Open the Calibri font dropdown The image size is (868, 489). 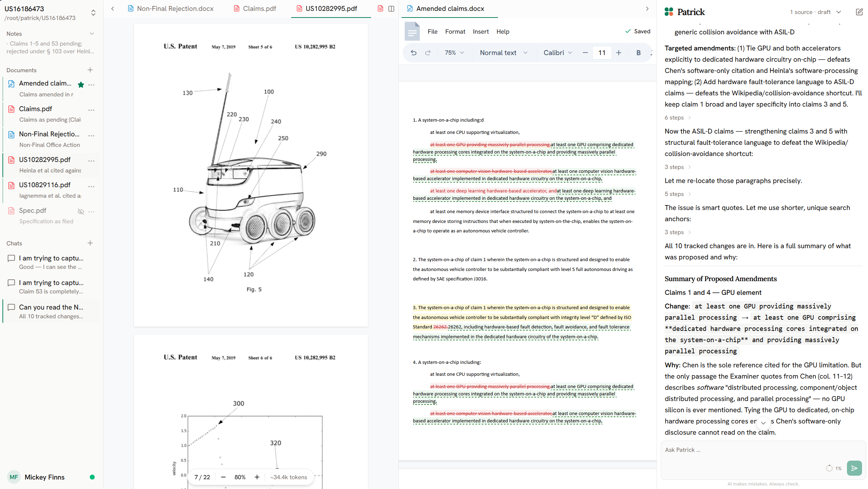click(558, 53)
